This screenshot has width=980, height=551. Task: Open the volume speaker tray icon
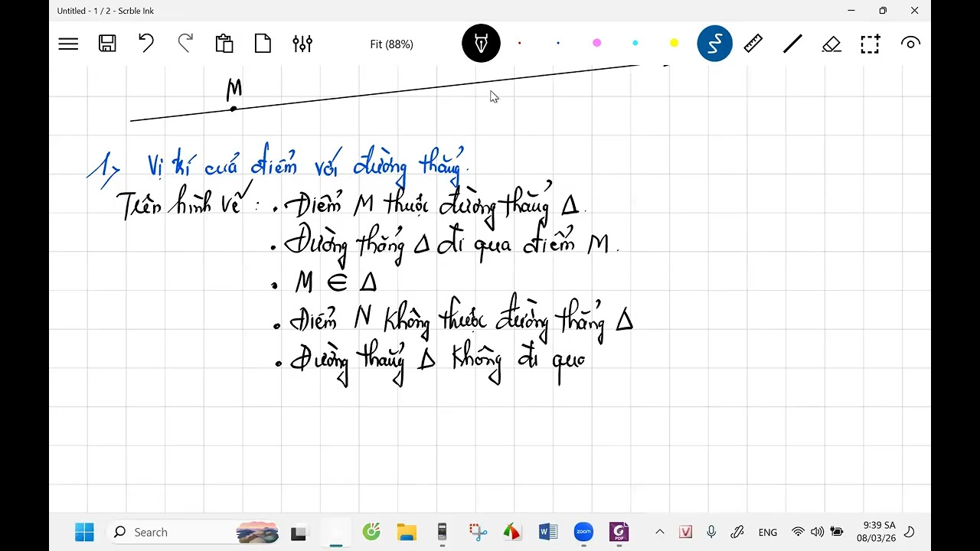click(817, 532)
